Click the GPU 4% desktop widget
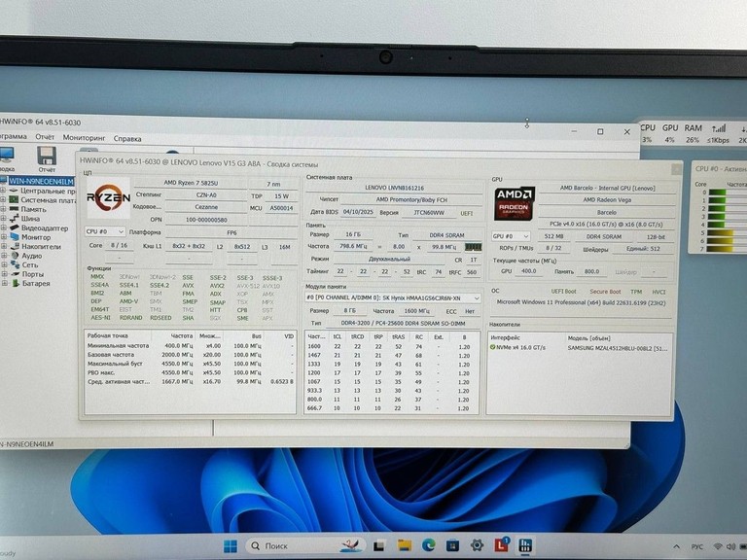This screenshot has width=747, height=560. tap(670, 133)
